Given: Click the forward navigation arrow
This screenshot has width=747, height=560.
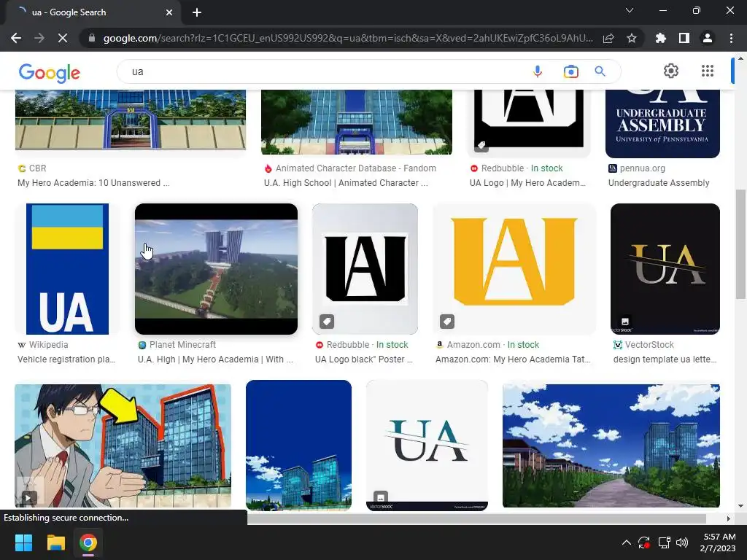Looking at the screenshot, I should [x=39, y=38].
